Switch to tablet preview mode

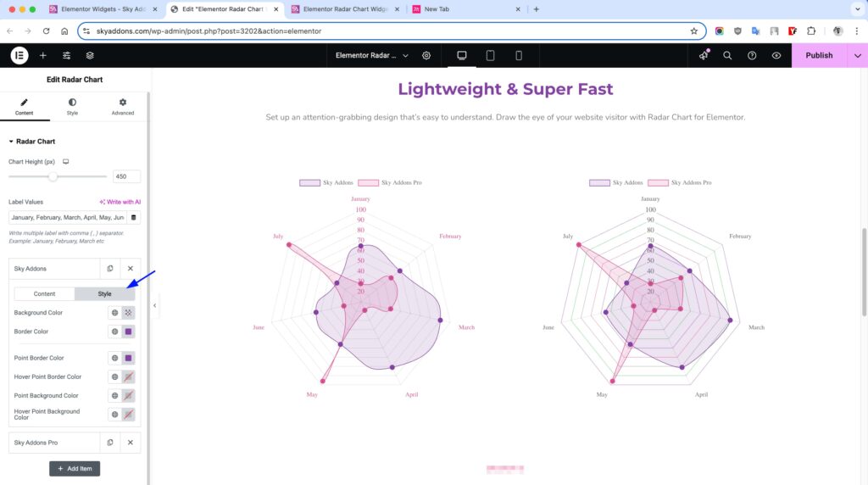(x=490, y=55)
